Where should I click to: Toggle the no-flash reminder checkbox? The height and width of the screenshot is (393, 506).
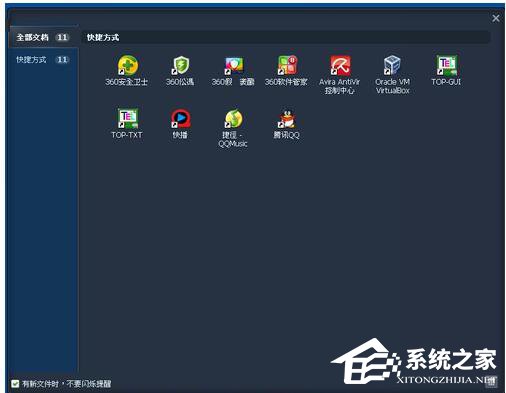pyautogui.click(x=15, y=384)
